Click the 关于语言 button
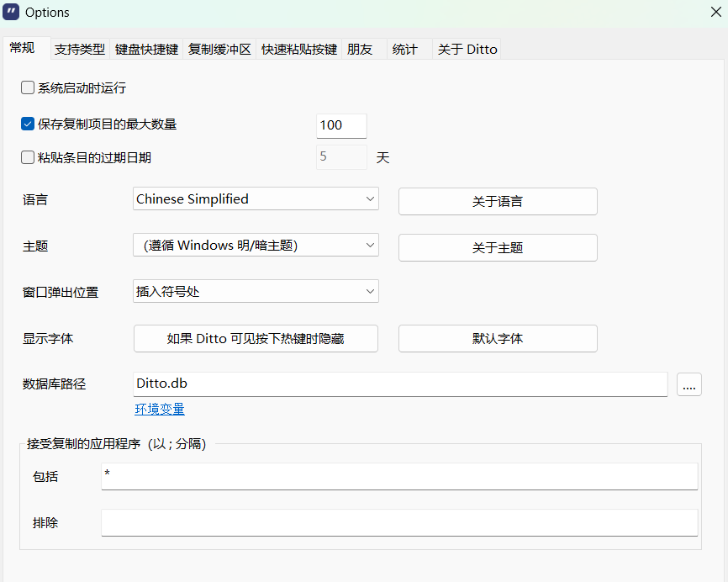 pyautogui.click(x=498, y=201)
